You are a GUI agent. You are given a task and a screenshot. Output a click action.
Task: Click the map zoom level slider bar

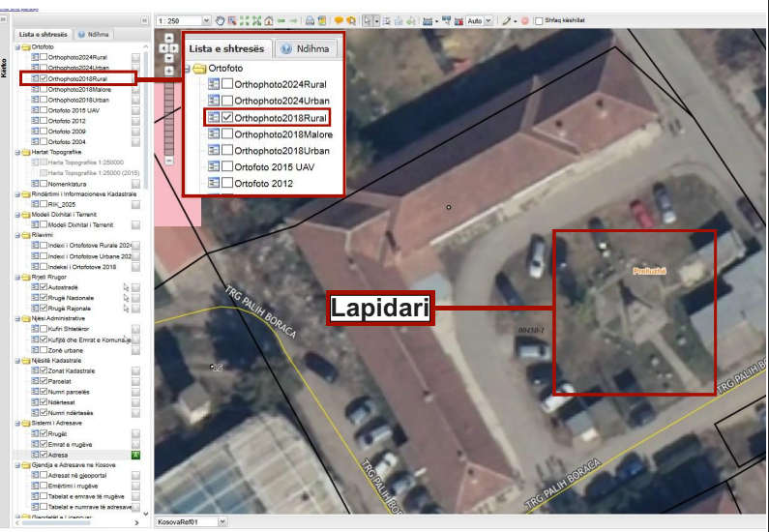[169, 116]
